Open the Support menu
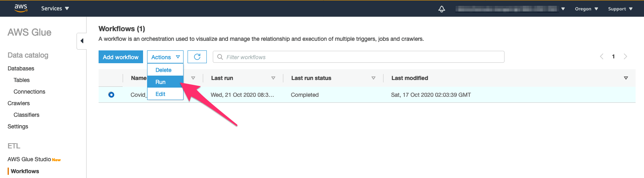Viewport: 644px width, 178px height. coord(620,9)
